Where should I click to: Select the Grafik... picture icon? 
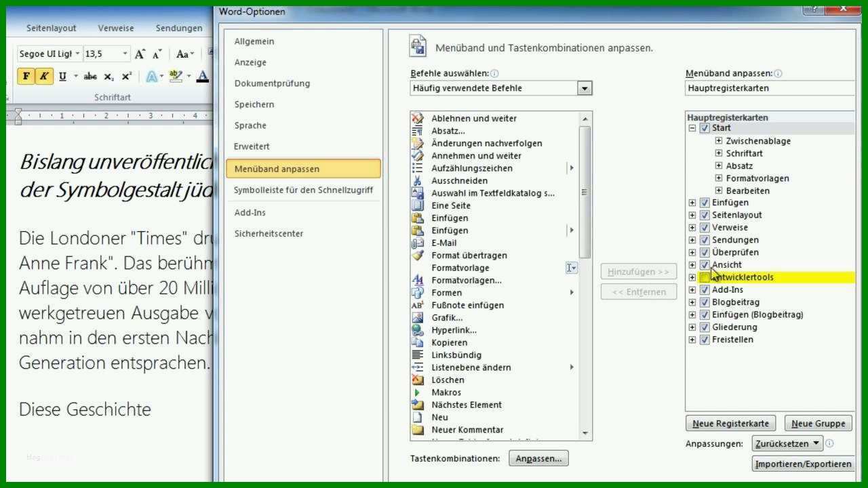click(x=418, y=318)
